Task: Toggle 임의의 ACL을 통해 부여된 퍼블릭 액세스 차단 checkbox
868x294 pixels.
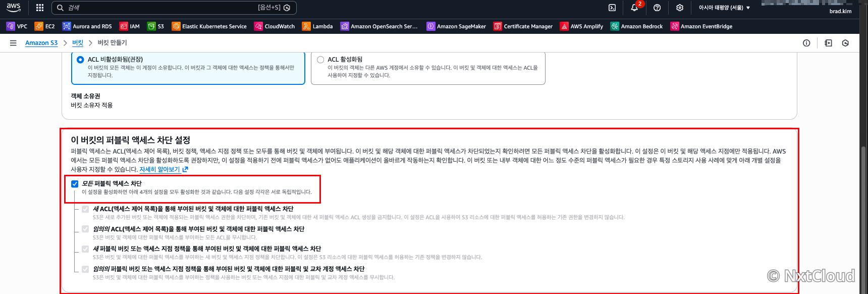Action: click(85, 229)
